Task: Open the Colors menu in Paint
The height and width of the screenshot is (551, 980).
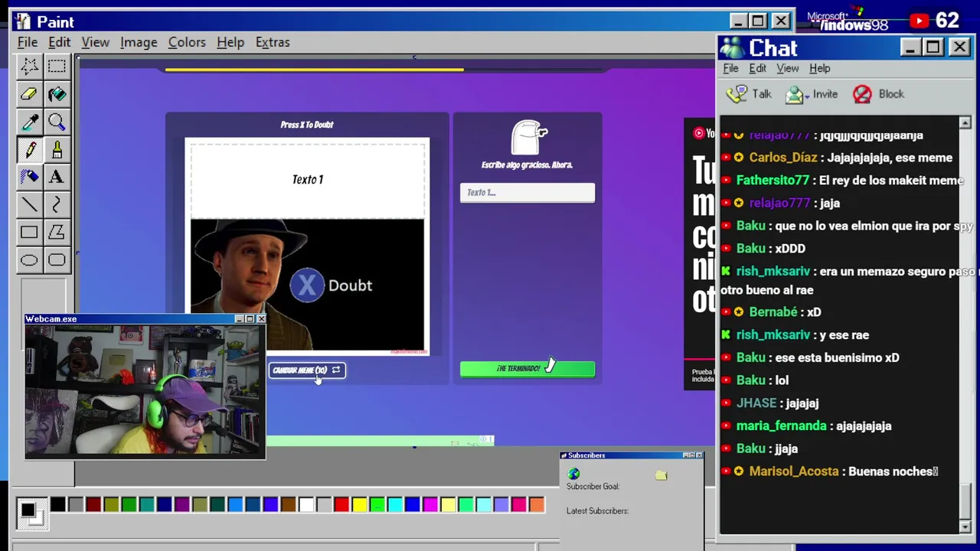Action: [x=187, y=42]
